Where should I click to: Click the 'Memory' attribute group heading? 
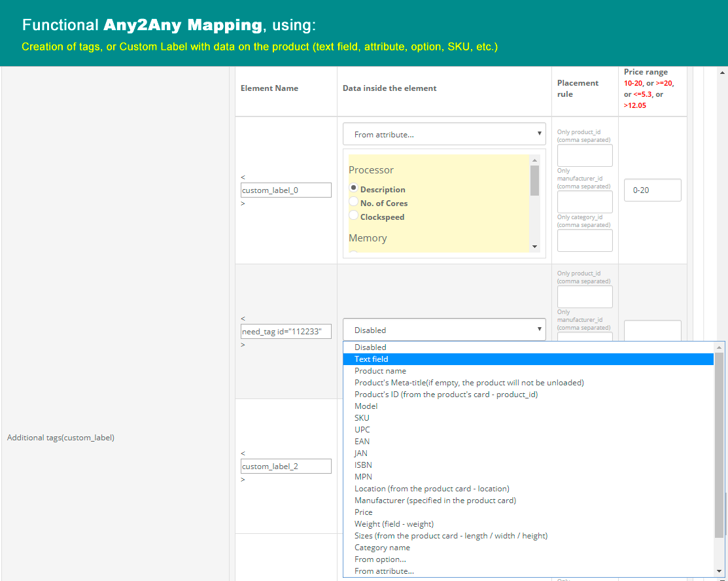click(368, 238)
